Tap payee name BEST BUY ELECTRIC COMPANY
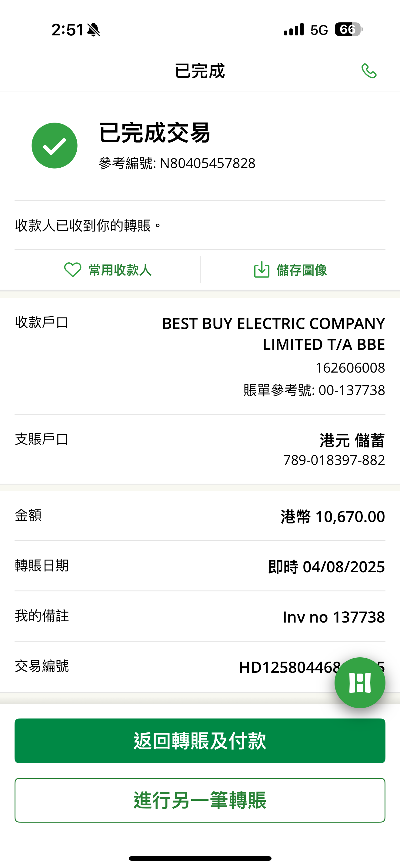Image resolution: width=400 pixels, height=868 pixels. [273, 324]
